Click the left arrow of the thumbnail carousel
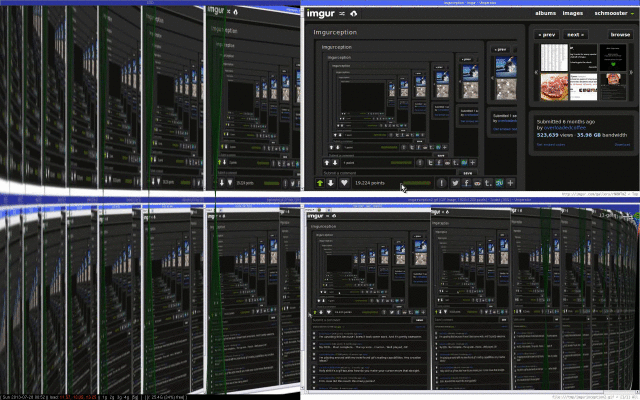 coord(536,72)
